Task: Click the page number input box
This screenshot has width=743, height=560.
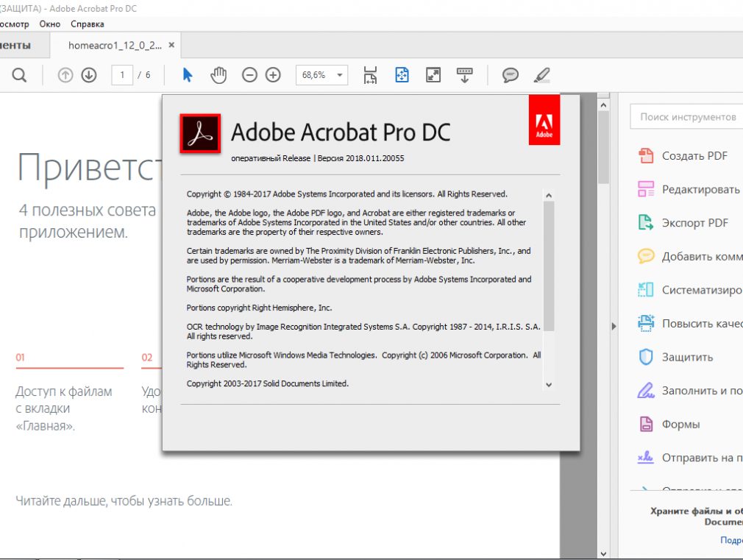Action: pyautogui.click(x=122, y=75)
